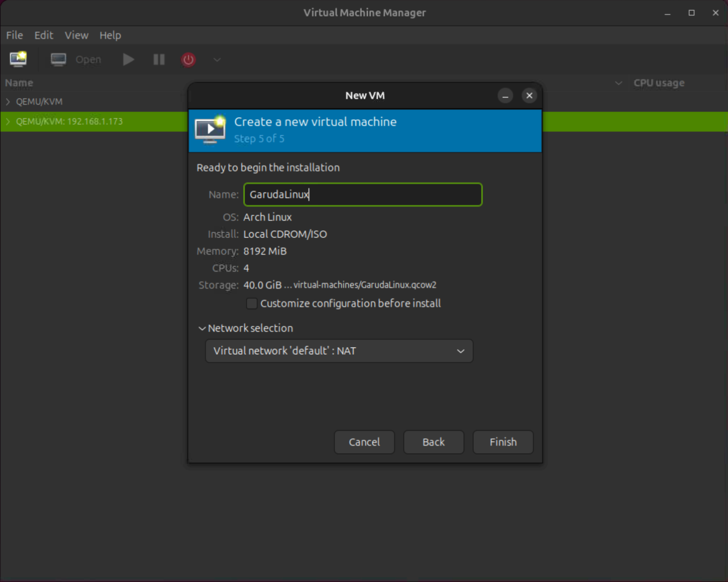The height and width of the screenshot is (582, 728).
Task: Open the File menu
Action: coord(14,35)
